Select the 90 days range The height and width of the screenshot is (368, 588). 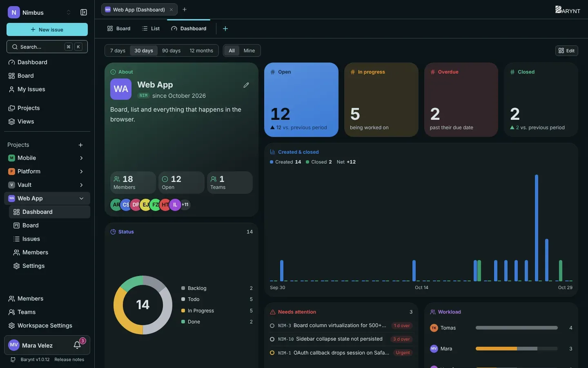(171, 51)
